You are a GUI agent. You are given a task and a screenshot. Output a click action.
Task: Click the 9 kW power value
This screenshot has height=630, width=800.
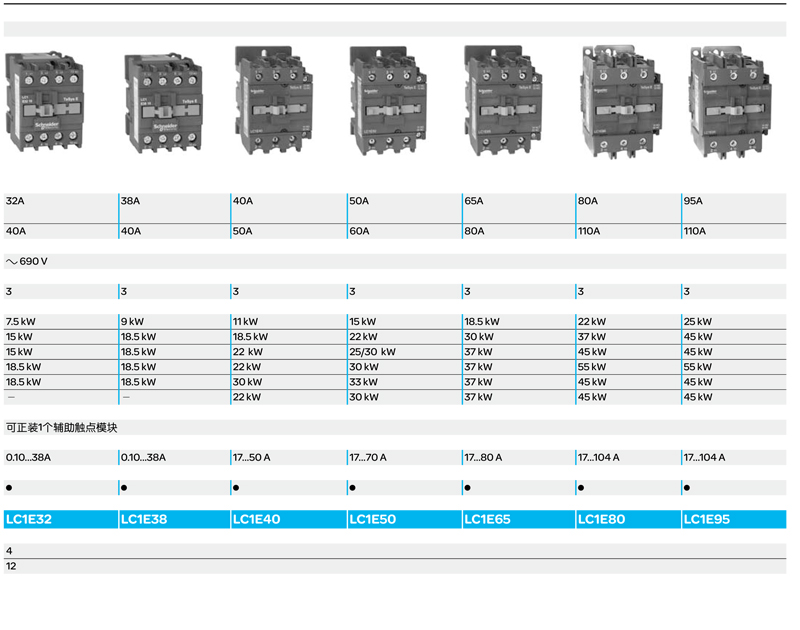click(x=132, y=321)
